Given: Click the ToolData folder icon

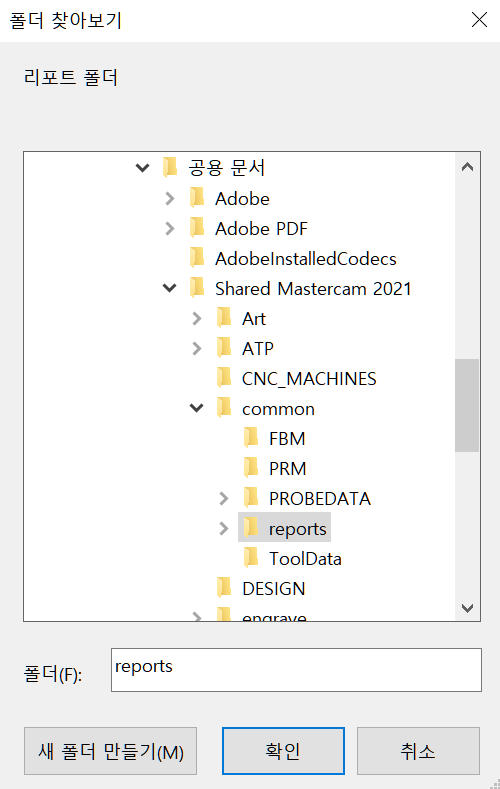Looking at the screenshot, I should [x=251, y=558].
